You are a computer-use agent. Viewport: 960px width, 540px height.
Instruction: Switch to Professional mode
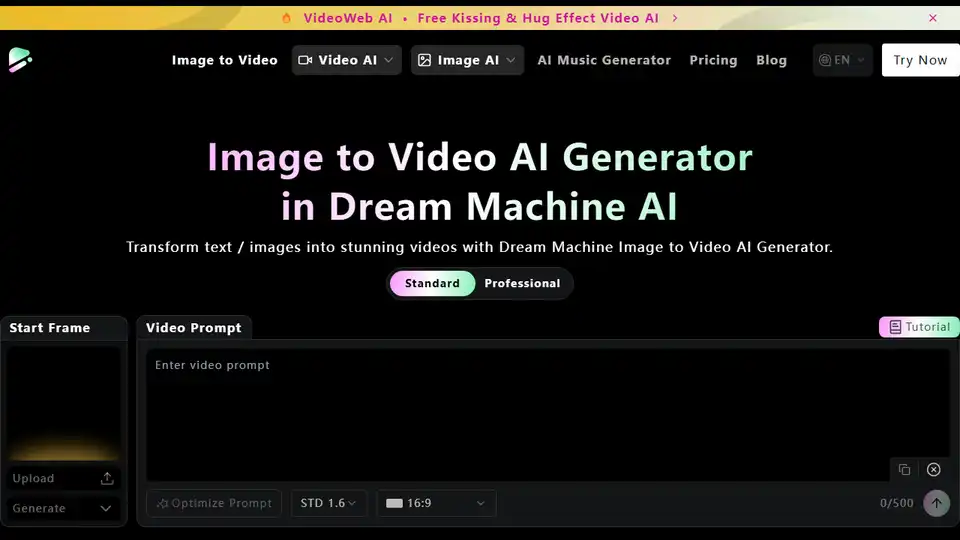pyautogui.click(x=522, y=283)
